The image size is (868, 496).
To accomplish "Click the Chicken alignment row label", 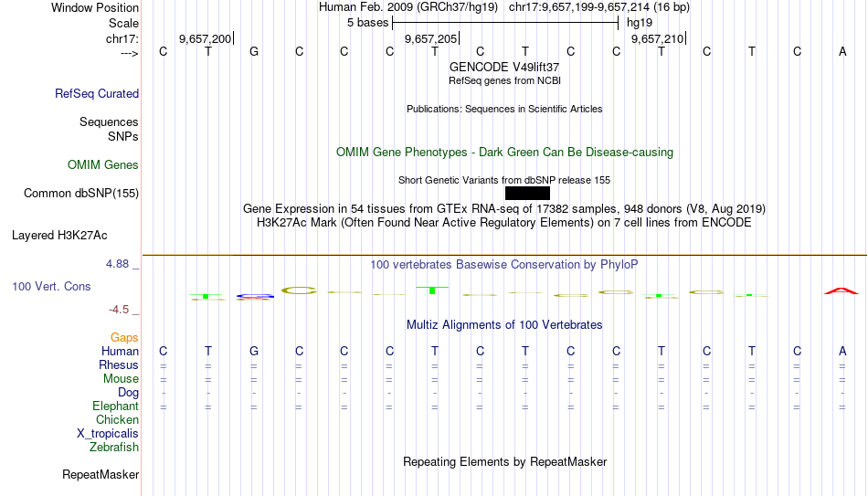I will click(x=117, y=419).
